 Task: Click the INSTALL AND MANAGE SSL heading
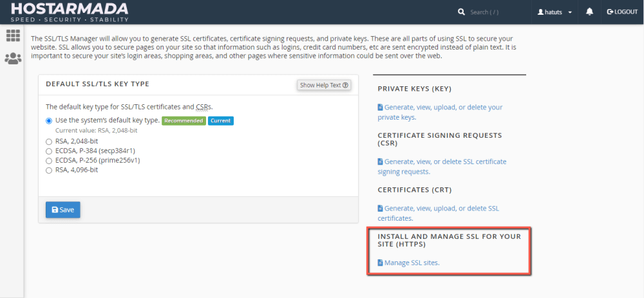click(450, 241)
